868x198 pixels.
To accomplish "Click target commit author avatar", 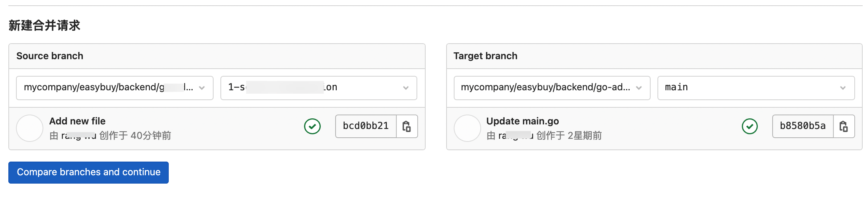I will click(x=467, y=128).
